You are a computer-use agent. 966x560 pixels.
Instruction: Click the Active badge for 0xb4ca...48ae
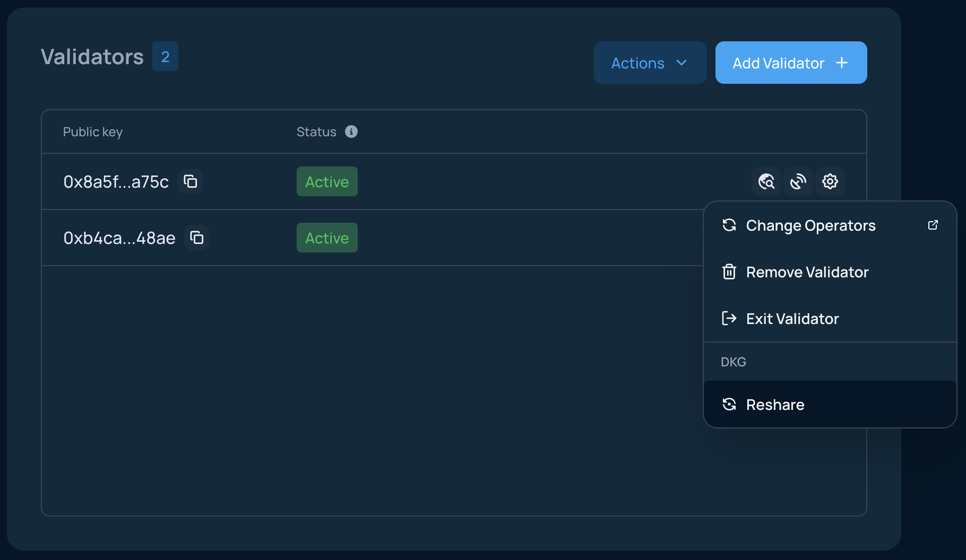[x=327, y=238]
